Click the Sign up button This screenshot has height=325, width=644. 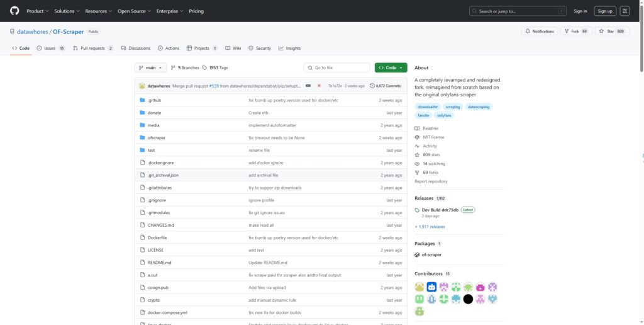605,11
